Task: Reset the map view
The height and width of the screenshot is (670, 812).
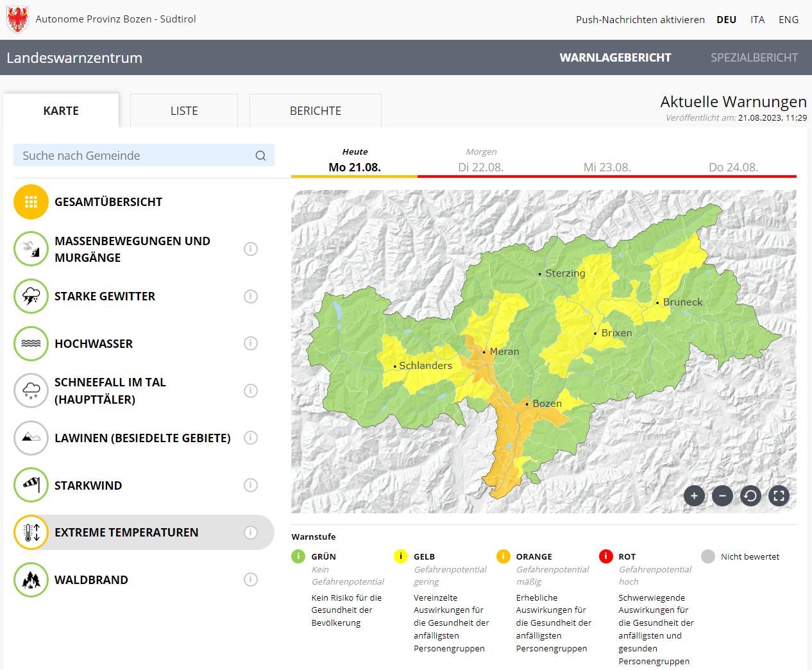Action: 750,495
